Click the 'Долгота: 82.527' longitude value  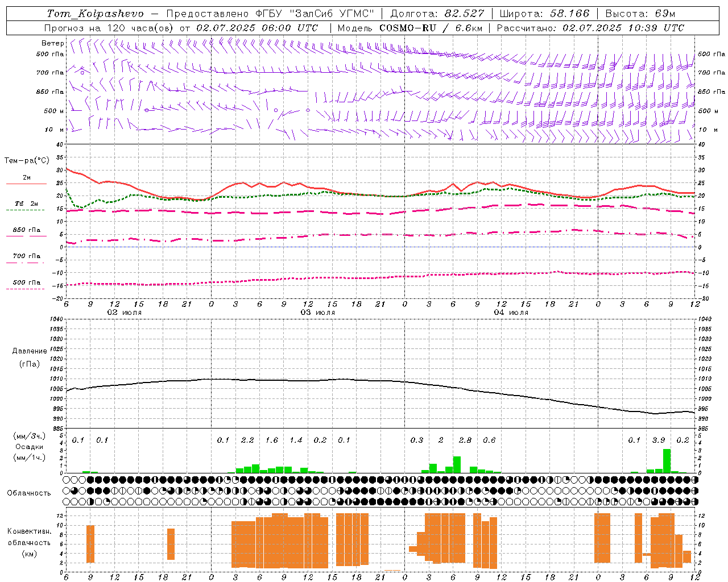[437, 14]
